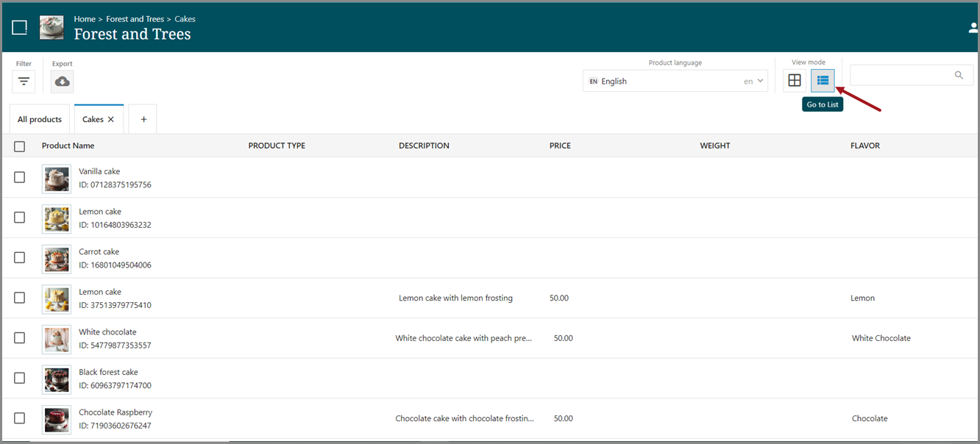
Task: Click the search magnifier icon
Action: [x=959, y=75]
